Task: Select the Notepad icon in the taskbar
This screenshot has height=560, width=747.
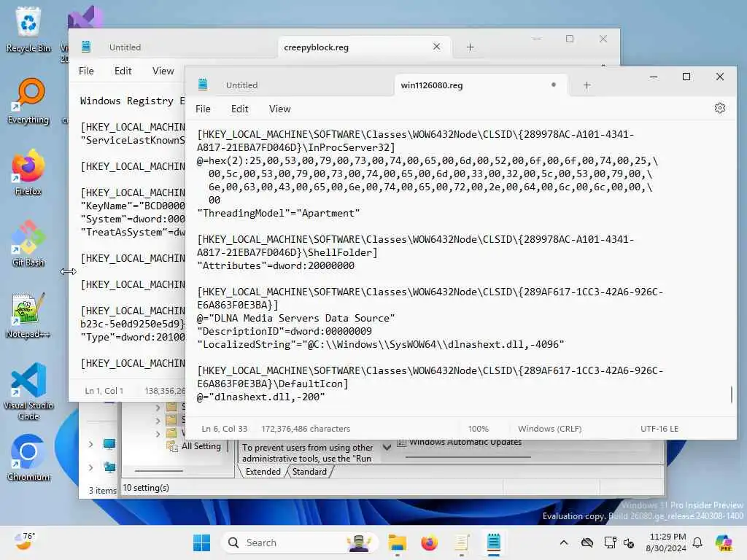Action: 494,542
